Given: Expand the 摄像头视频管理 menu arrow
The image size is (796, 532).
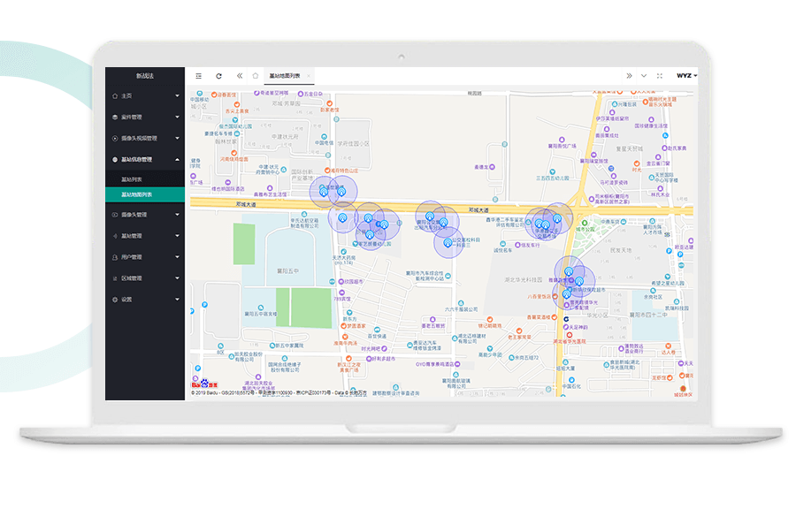Looking at the screenshot, I should coord(177,139).
